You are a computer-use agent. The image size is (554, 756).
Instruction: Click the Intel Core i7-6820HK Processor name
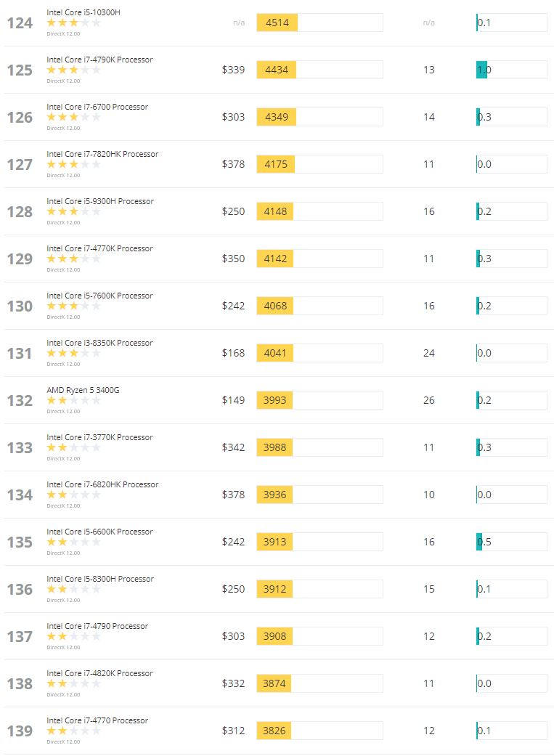pyautogui.click(x=102, y=484)
